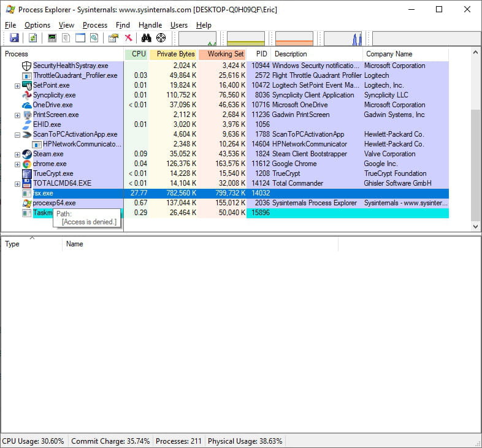This screenshot has height=448, width=482.
Task: Select the HPNetworkCommunicato... child process
Action: click(x=82, y=144)
